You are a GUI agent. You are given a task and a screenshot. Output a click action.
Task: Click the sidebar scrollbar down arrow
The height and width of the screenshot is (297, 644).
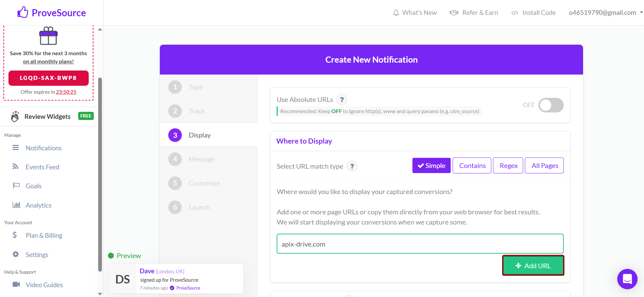pos(100,294)
